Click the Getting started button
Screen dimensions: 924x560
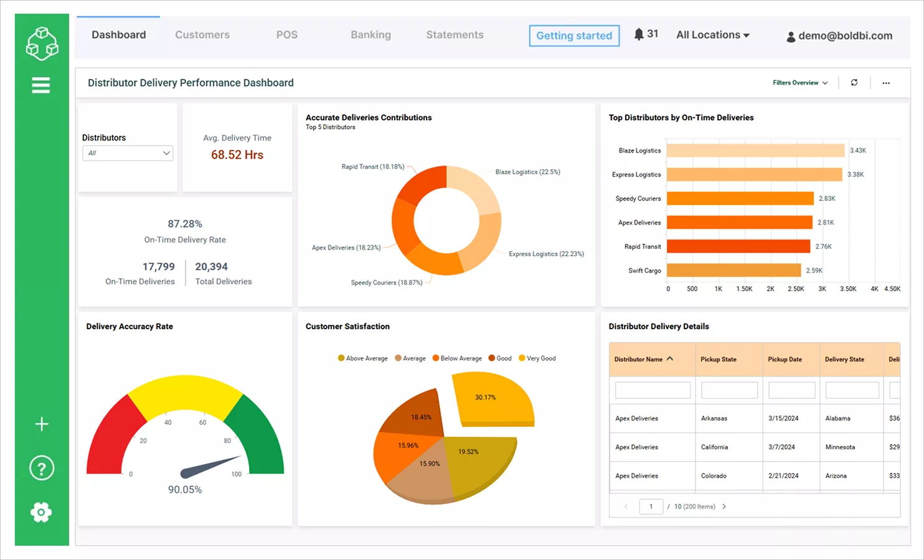(x=573, y=35)
